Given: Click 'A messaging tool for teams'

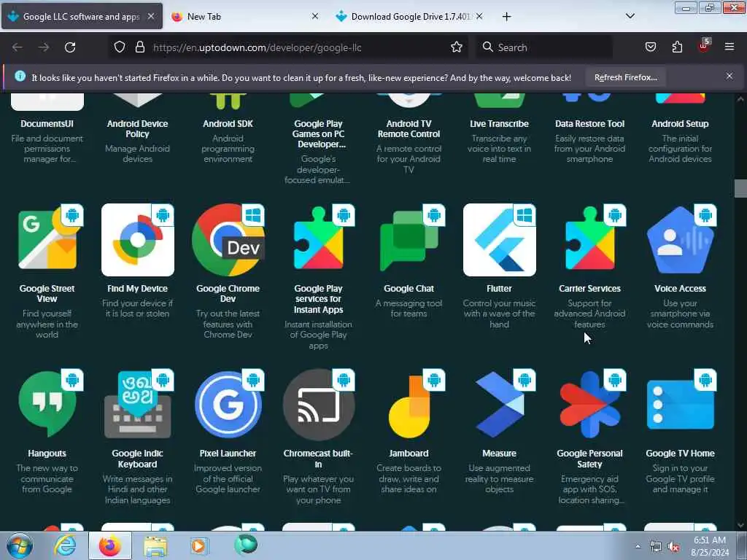Looking at the screenshot, I should coord(409,308).
